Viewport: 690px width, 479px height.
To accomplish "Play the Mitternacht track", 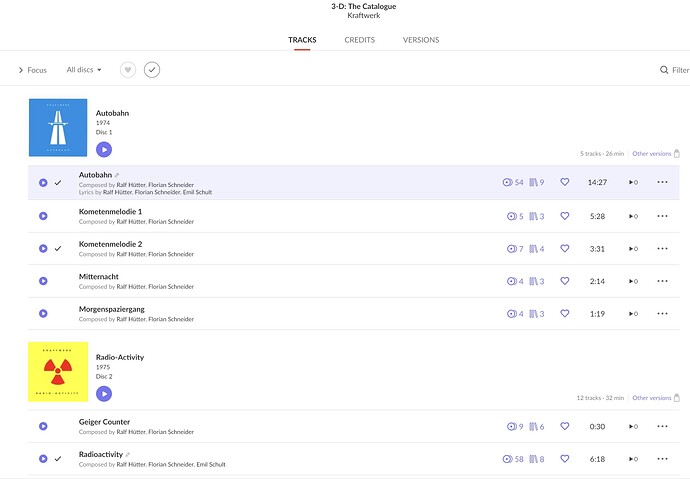I will pos(43,281).
